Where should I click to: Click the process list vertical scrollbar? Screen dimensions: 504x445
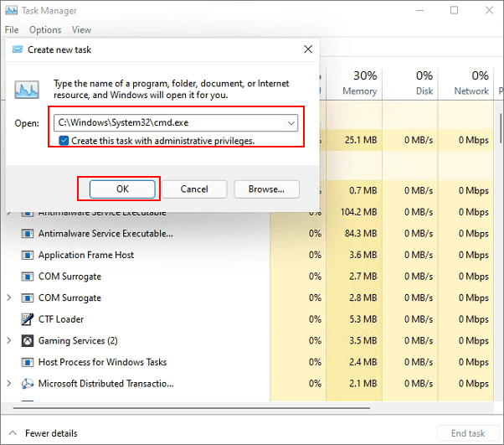click(500, 251)
